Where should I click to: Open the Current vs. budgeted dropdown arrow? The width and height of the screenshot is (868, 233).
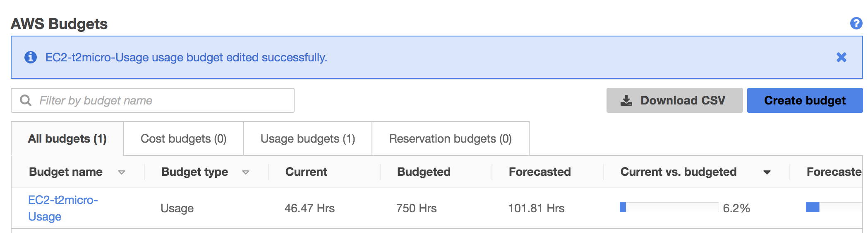[x=767, y=172]
